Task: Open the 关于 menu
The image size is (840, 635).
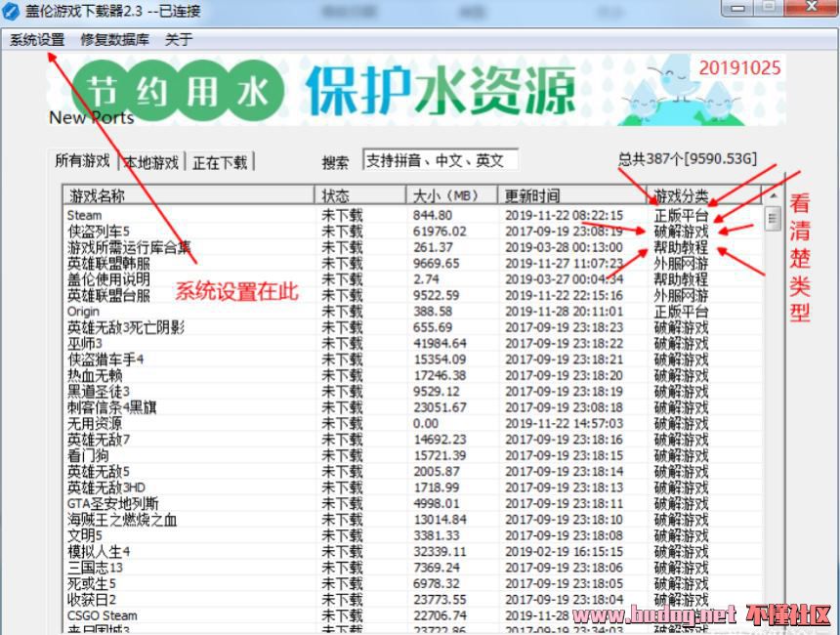Action: click(179, 40)
